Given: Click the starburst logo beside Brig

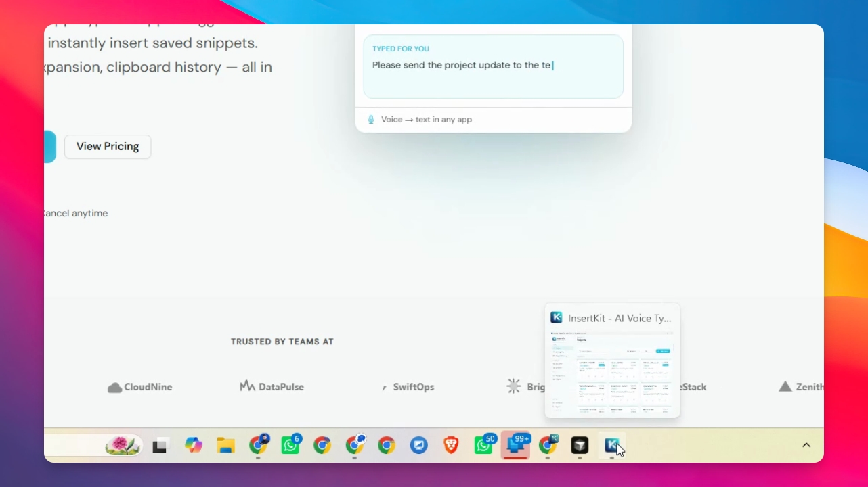Looking at the screenshot, I should 514,386.
